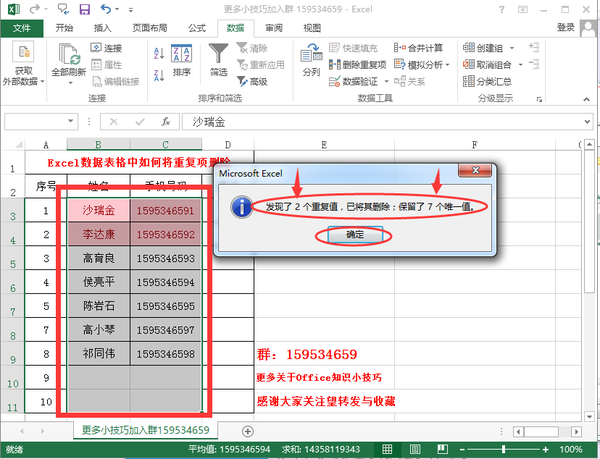Add a new sheet with plus button
Viewport: 600px width, 459px height.
click(x=248, y=431)
